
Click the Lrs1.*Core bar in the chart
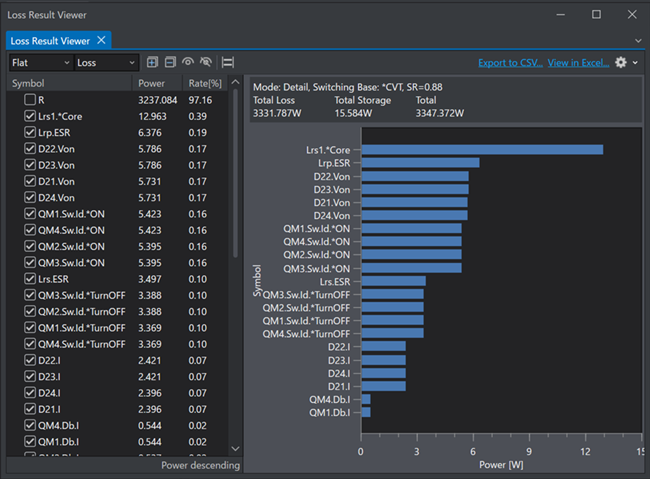pos(481,149)
